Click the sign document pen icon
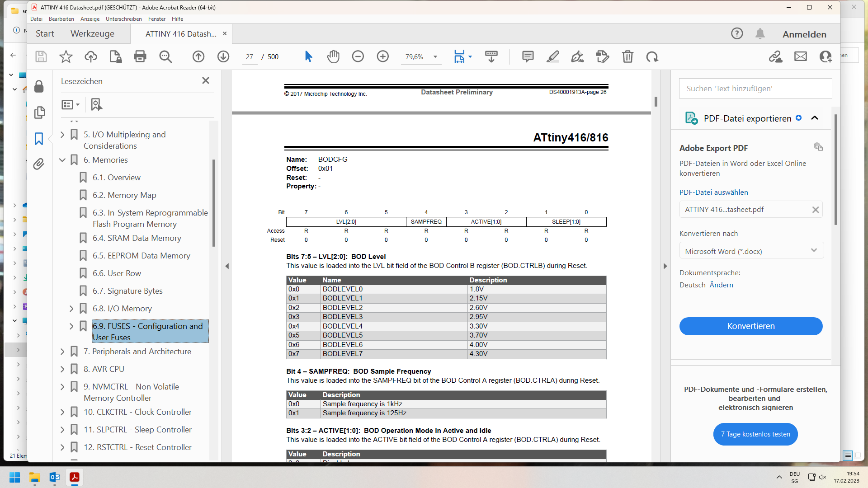The width and height of the screenshot is (868, 488). click(577, 56)
